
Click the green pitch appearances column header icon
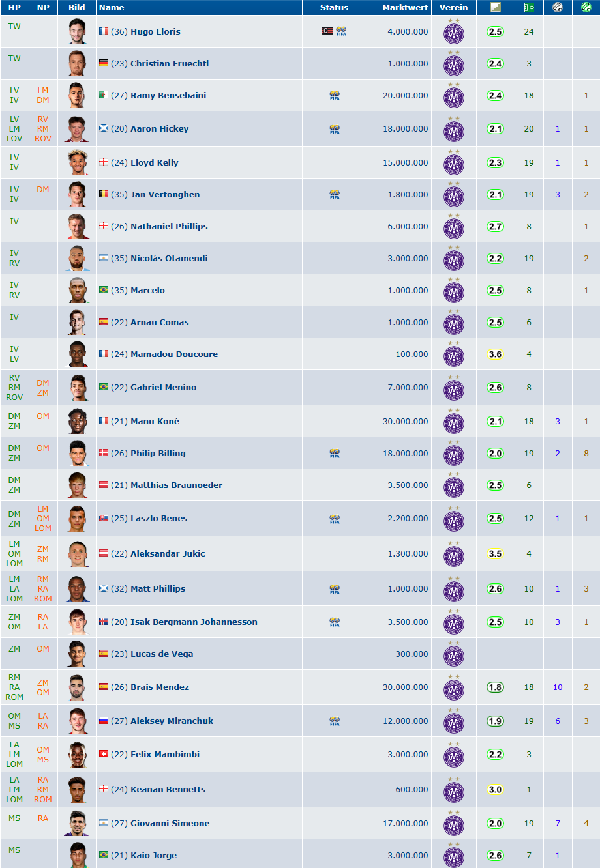tap(529, 7)
